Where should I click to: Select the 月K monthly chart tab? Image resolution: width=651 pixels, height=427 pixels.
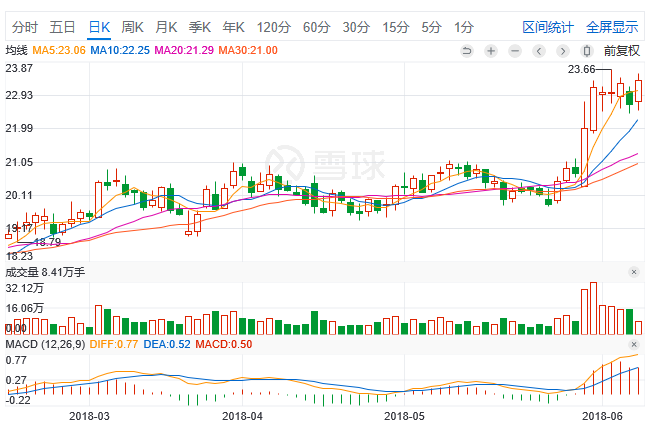[166, 26]
